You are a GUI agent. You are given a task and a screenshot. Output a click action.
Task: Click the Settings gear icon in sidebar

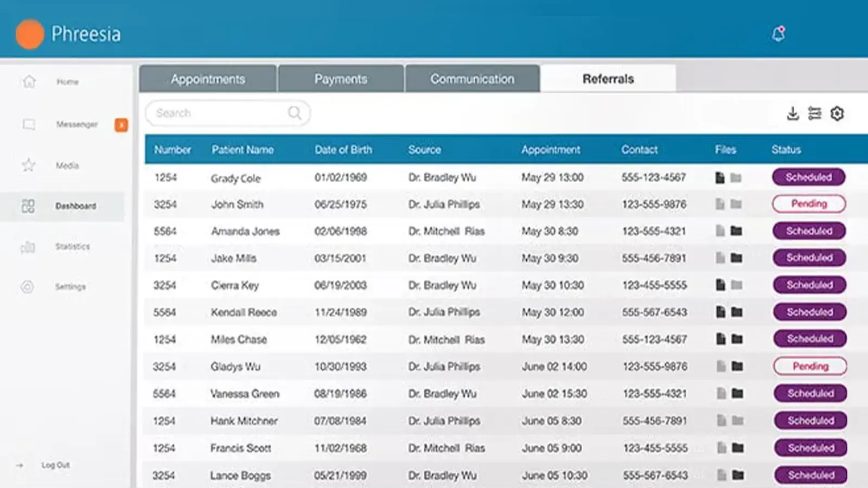(x=27, y=286)
